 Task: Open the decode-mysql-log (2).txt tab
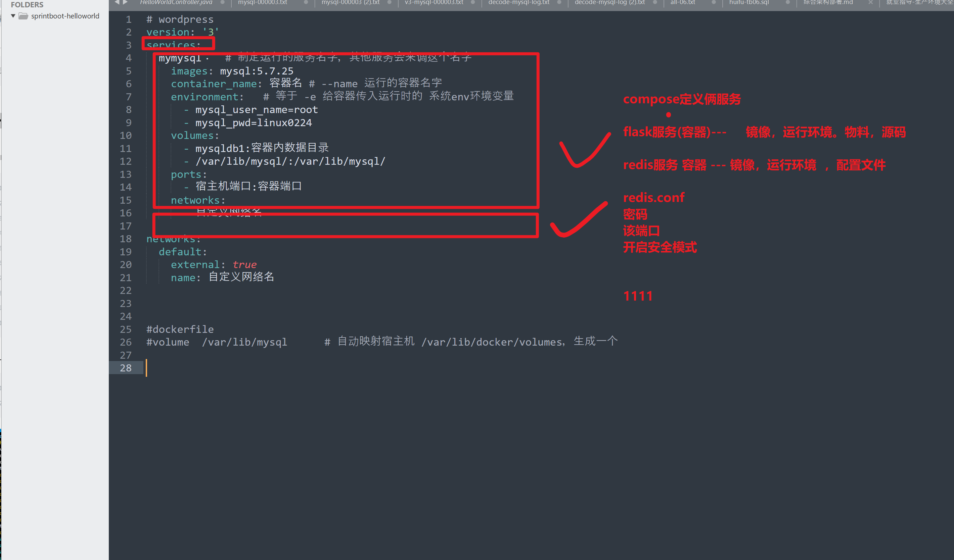609,2
